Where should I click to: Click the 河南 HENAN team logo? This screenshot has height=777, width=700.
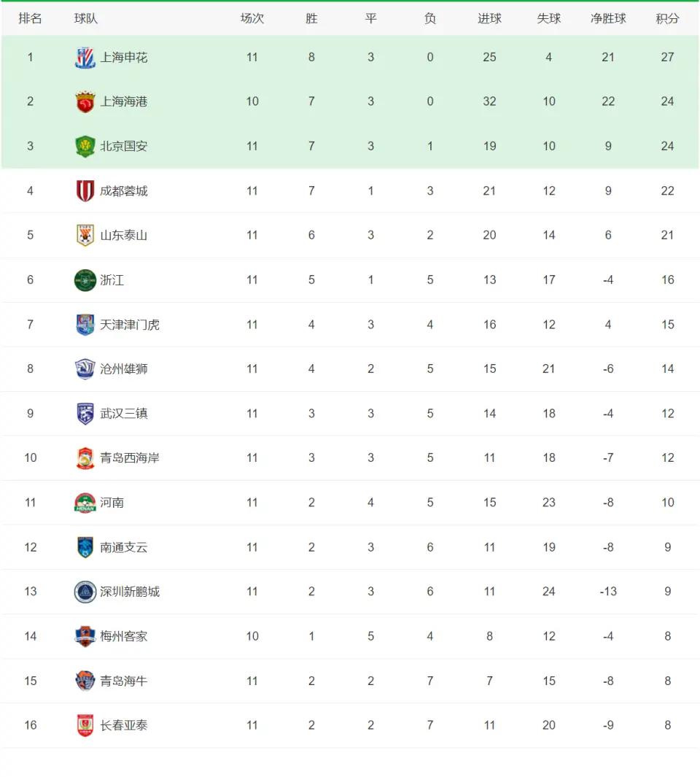pyautogui.click(x=85, y=503)
